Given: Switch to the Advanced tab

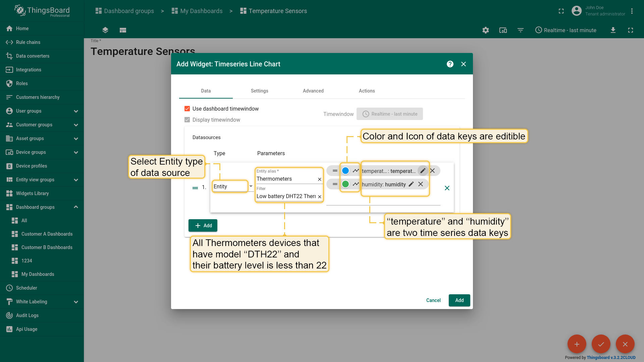Looking at the screenshot, I should [313, 91].
